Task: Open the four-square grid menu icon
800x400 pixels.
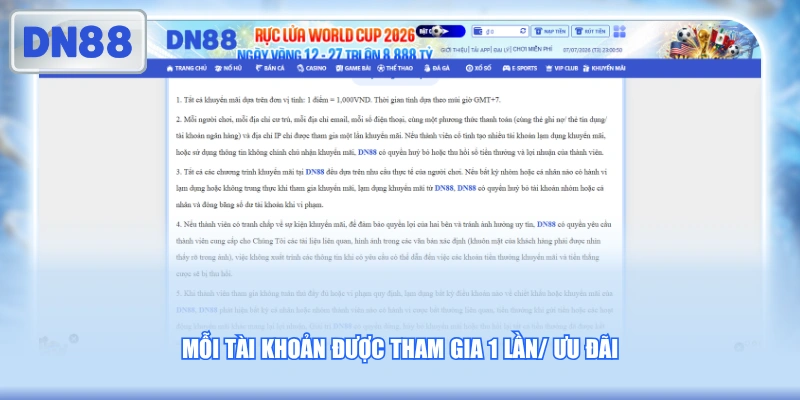Action: point(619,31)
